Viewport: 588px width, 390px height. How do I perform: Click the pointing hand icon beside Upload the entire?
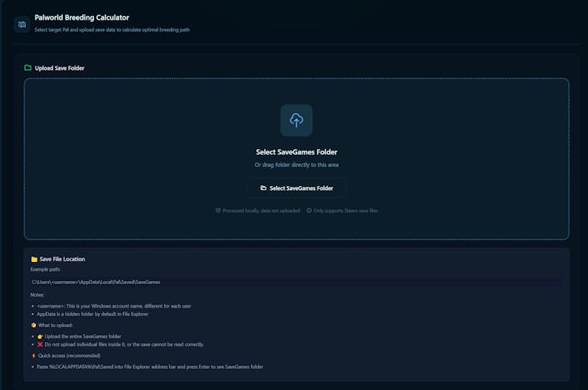click(x=40, y=336)
